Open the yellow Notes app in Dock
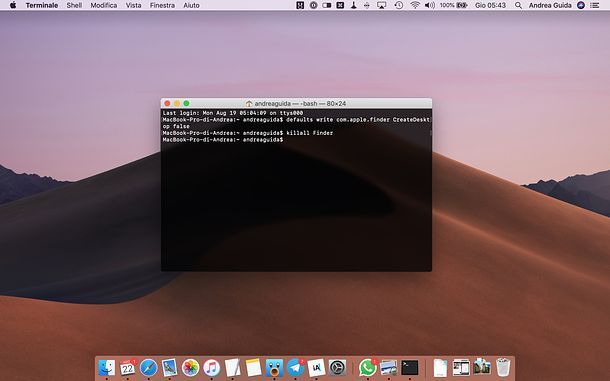The image size is (610, 381). [x=254, y=367]
